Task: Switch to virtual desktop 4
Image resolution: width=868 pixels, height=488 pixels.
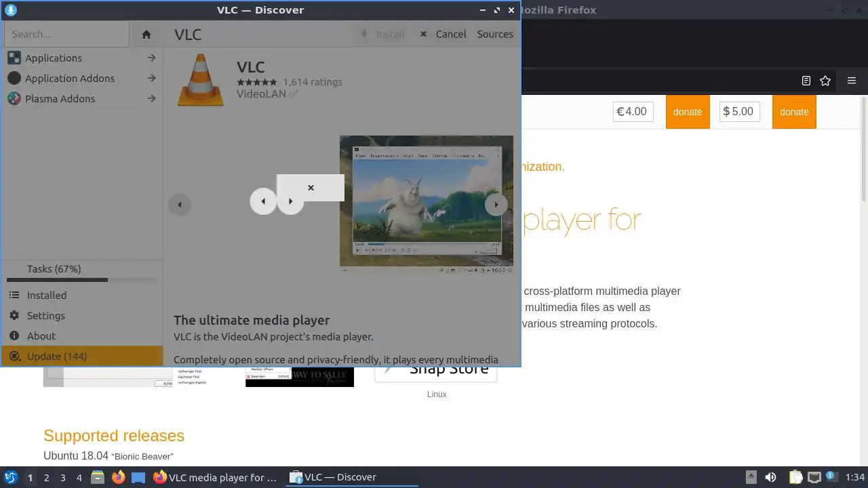Action: pos(79,478)
